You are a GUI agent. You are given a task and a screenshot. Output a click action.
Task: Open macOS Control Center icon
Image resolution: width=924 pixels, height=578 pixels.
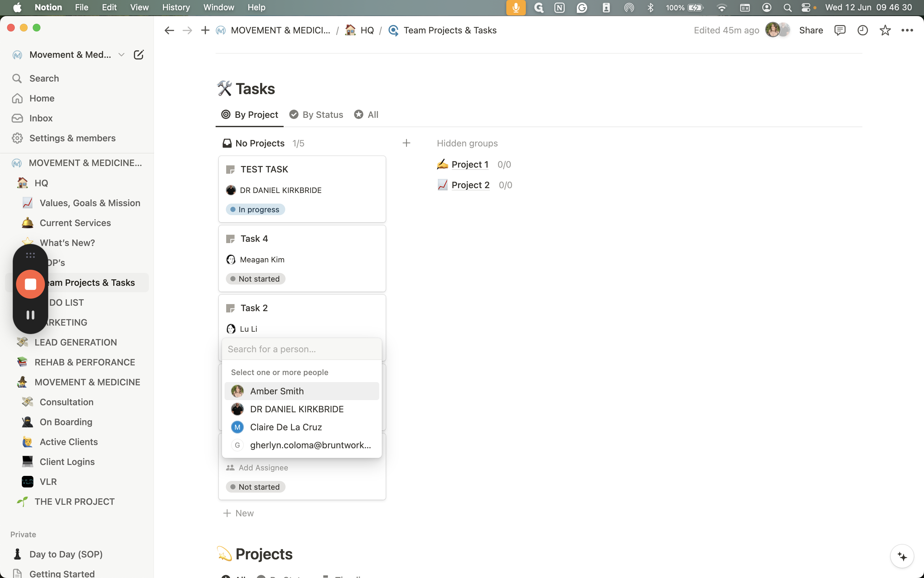(806, 8)
